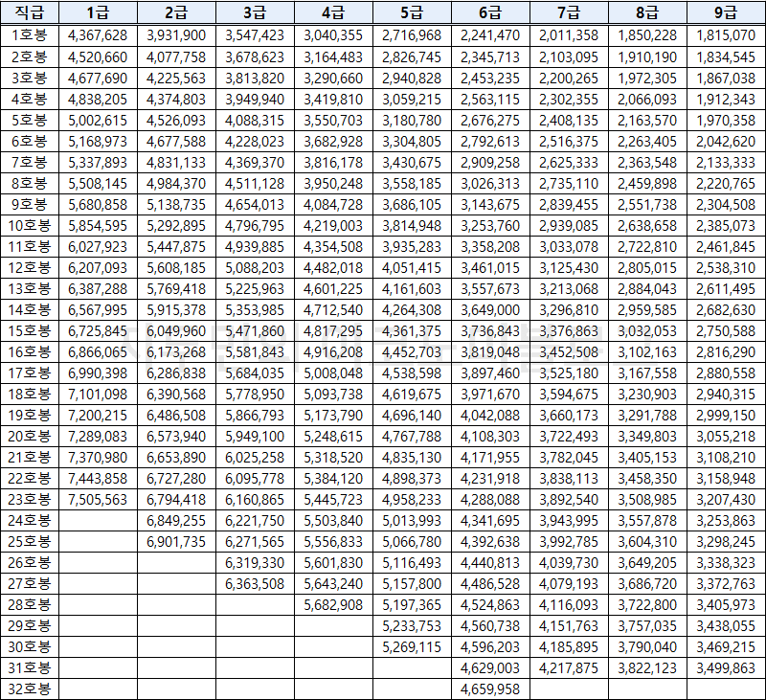Select the 3급 column header
This screenshot has width=766, height=700.
255,12
